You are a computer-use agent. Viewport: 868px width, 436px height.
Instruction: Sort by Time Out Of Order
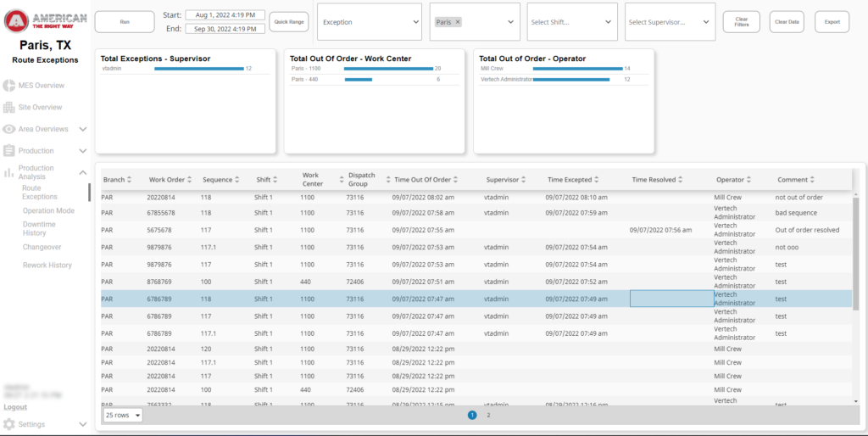tap(455, 180)
